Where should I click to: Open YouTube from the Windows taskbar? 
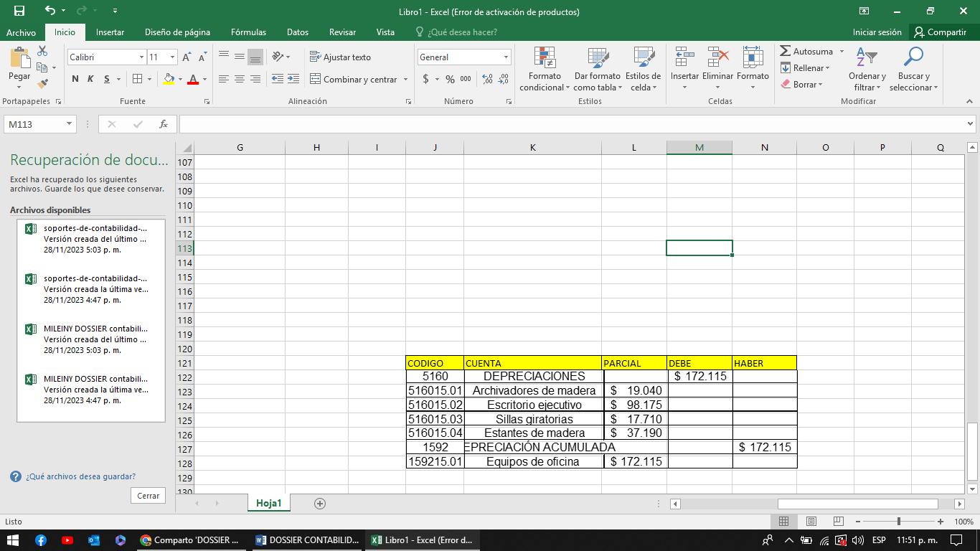click(x=67, y=540)
